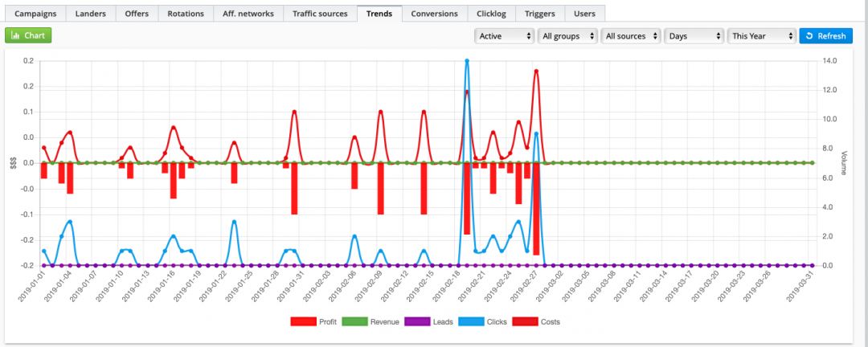
Task: Click the tallest Clicks peak data point
Action: (467, 61)
